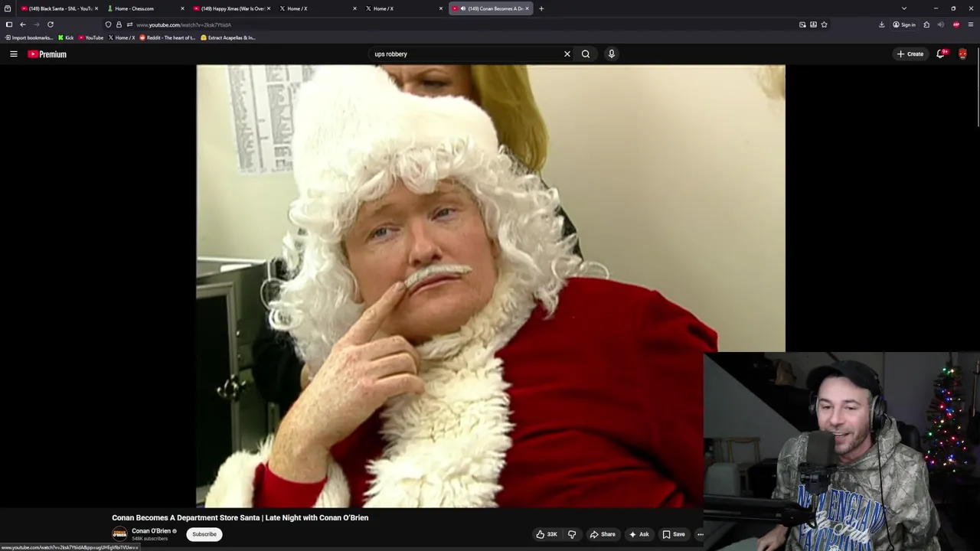Toggle the browser sidebar

(9, 24)
